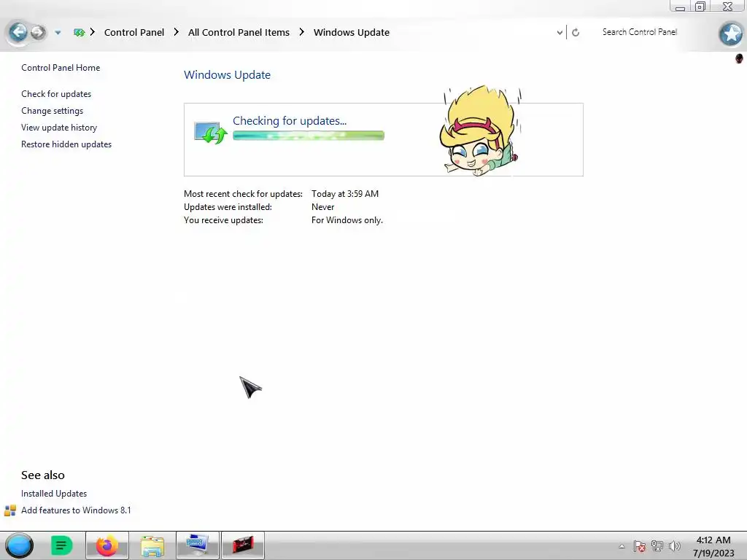Viewport: 747px width, 560px height.
Task: Open the red graphics card taskbar app
Action: [243, 545]
